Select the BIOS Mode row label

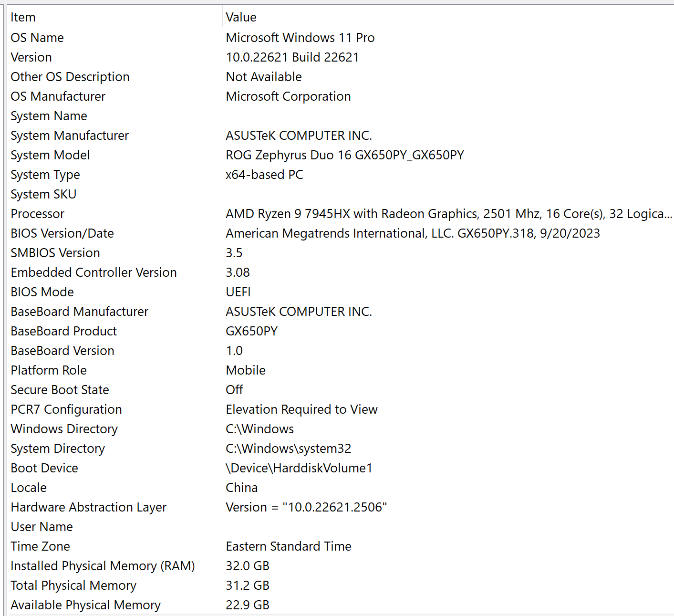42,292
